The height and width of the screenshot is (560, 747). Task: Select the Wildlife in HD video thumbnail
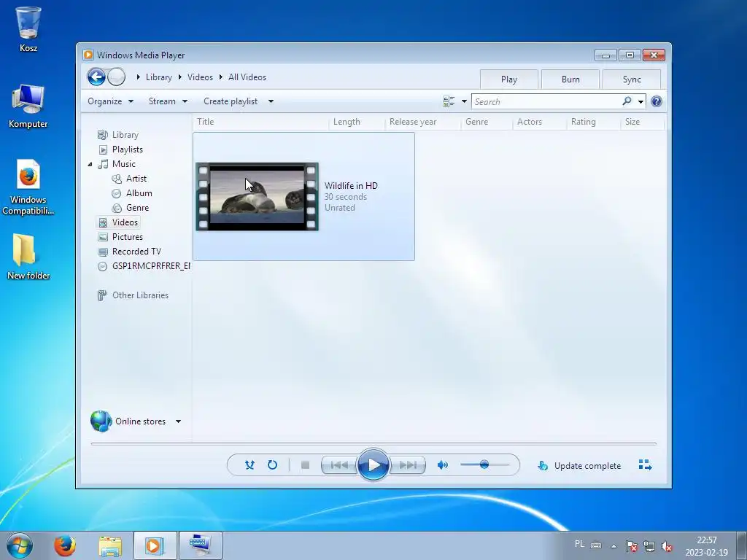pos(258,197)
